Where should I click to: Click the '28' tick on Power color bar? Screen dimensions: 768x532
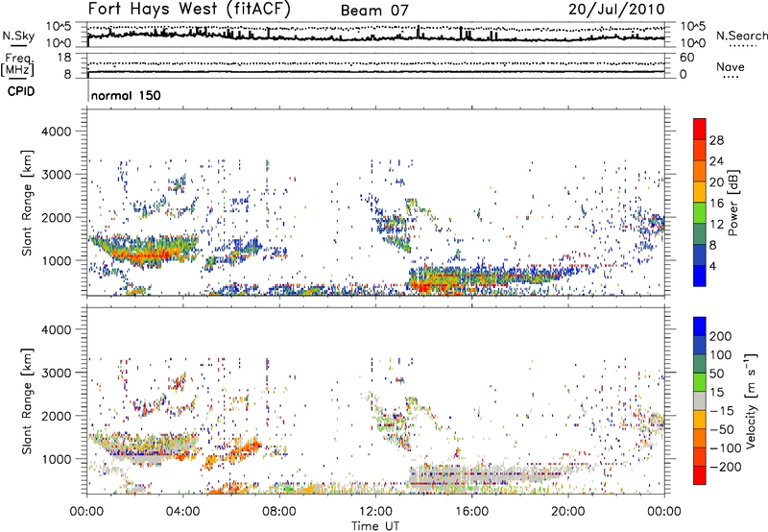[x=716, y=140]
